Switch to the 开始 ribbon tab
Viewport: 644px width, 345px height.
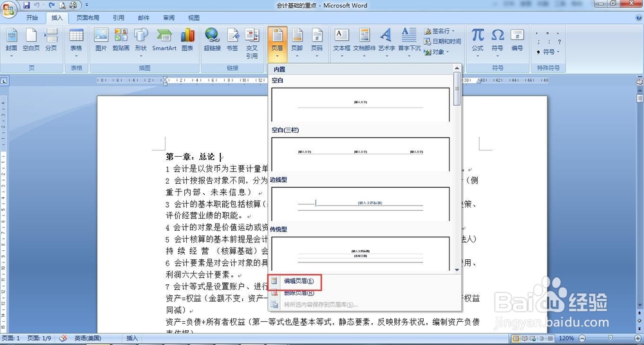32,17
